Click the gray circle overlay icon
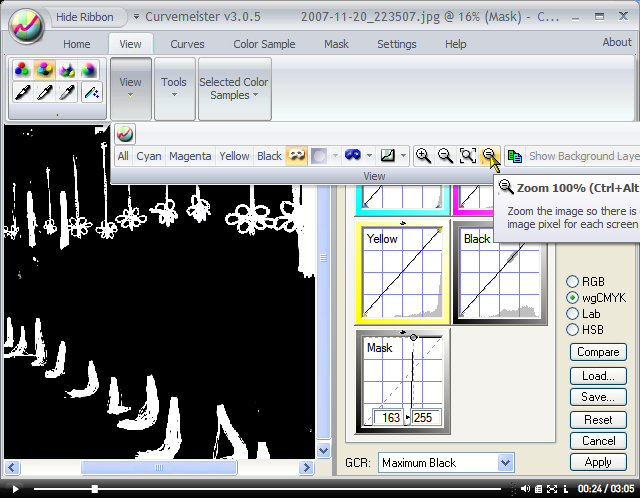Image resolution: width=640 pixels, height=498 pixels. 319,156
